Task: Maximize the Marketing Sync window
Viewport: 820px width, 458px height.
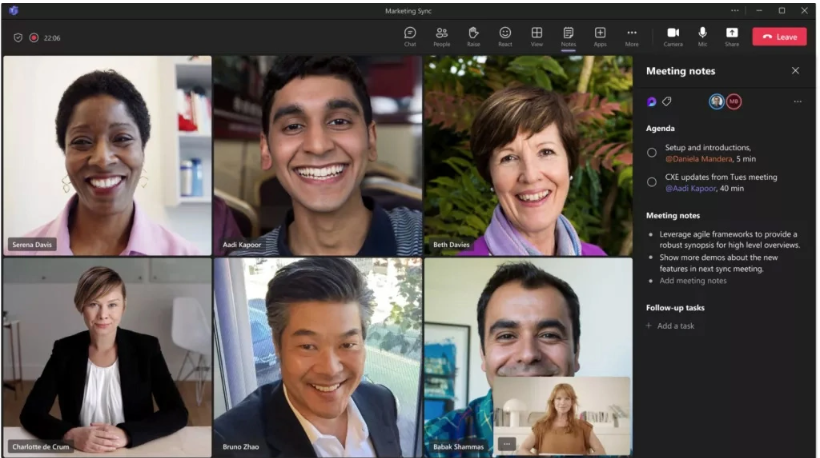Action: click(x=782, y=10)
